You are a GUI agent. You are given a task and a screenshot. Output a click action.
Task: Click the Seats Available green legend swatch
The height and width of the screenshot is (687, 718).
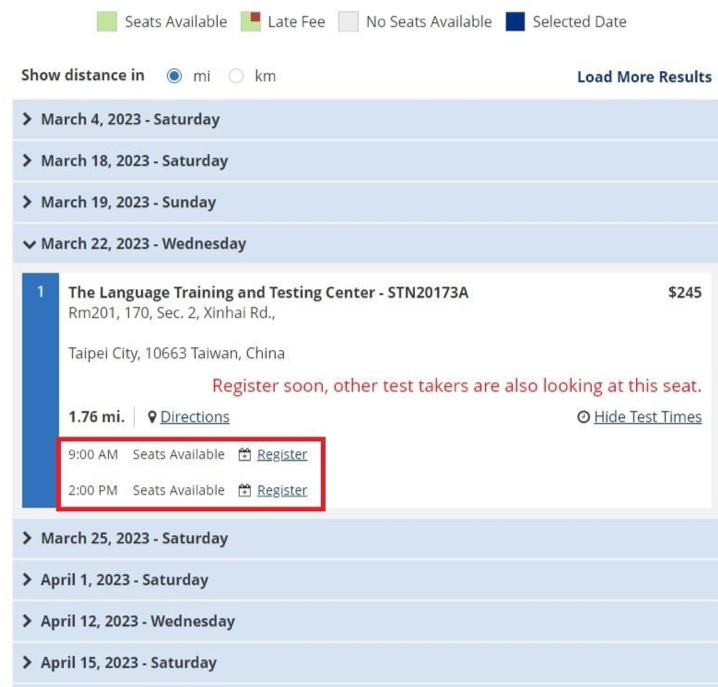pyautogui.click(x=107, y=22)
